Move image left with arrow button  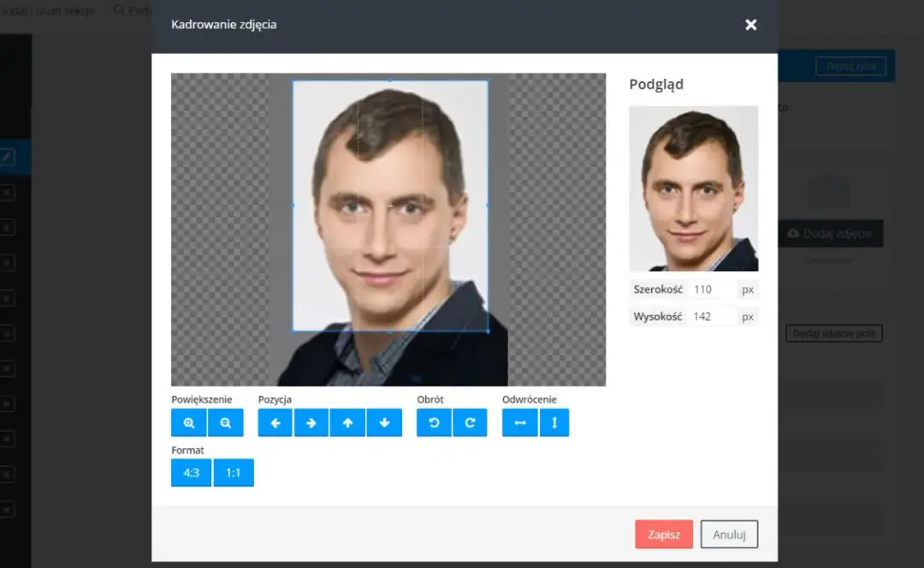point(275,423)
